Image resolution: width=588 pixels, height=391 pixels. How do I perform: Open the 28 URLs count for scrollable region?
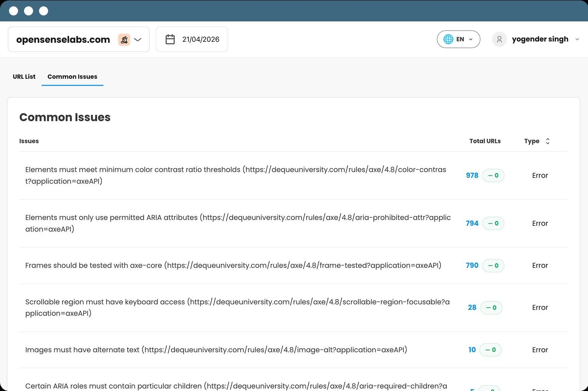[x=472, y=308]
